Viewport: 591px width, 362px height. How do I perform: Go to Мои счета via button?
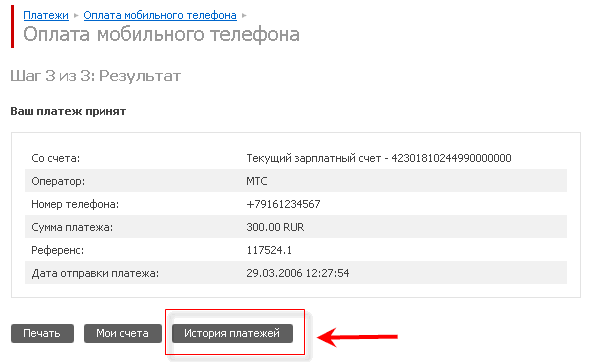click(122, 333)
